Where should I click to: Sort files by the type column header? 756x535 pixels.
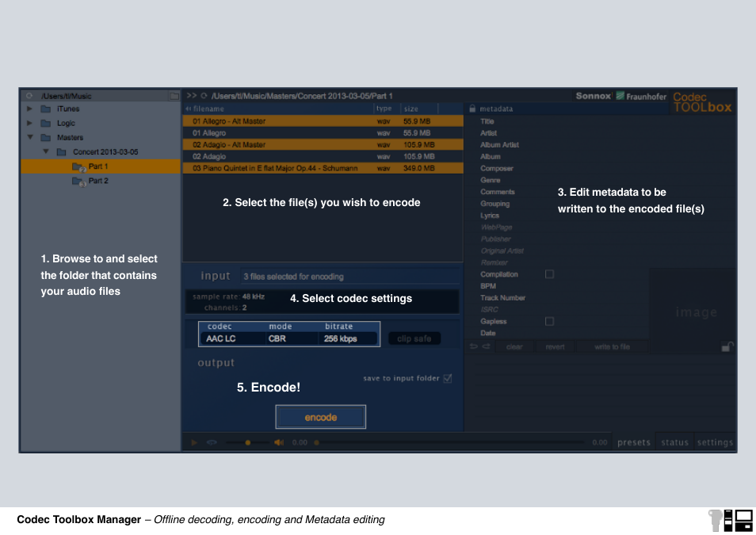click(x=387, y=109)
